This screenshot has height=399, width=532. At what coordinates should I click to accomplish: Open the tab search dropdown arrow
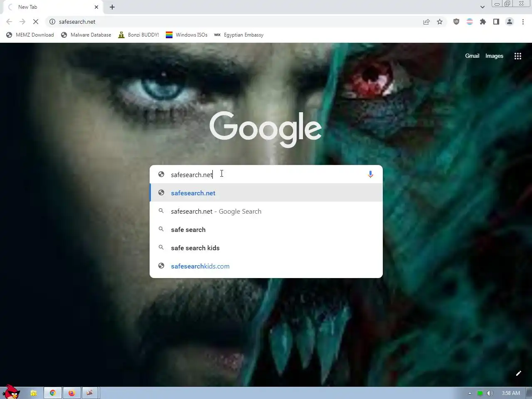482,7
